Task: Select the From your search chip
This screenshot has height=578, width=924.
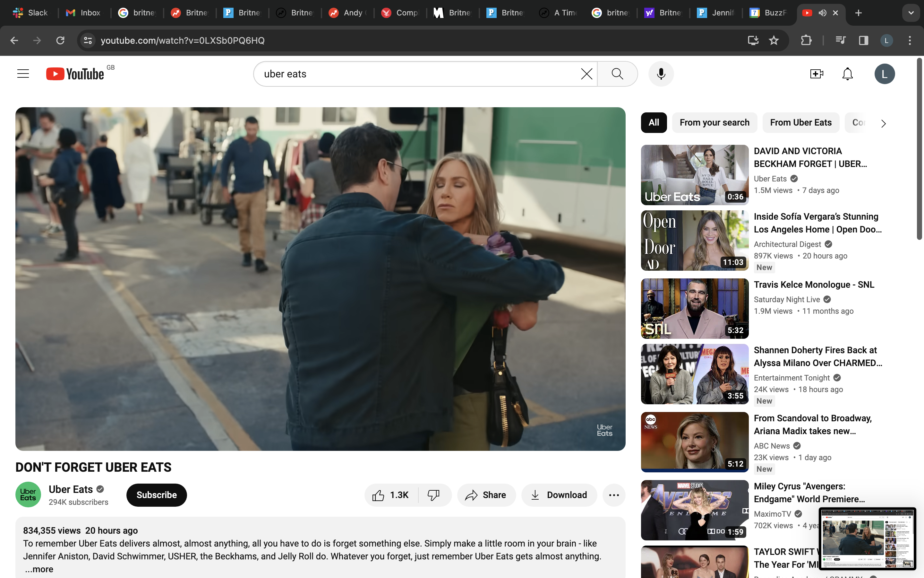Action: pos(714,123)
